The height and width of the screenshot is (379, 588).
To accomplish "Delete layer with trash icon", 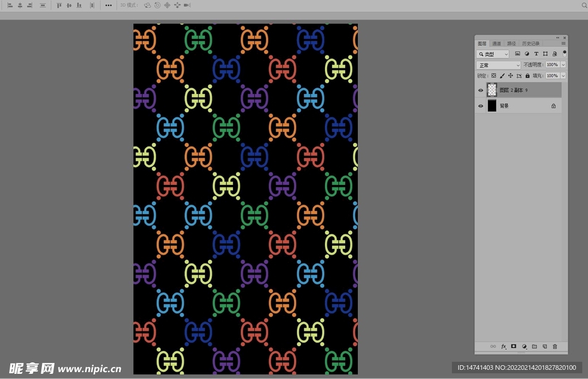I will click(x=555, y=346).
